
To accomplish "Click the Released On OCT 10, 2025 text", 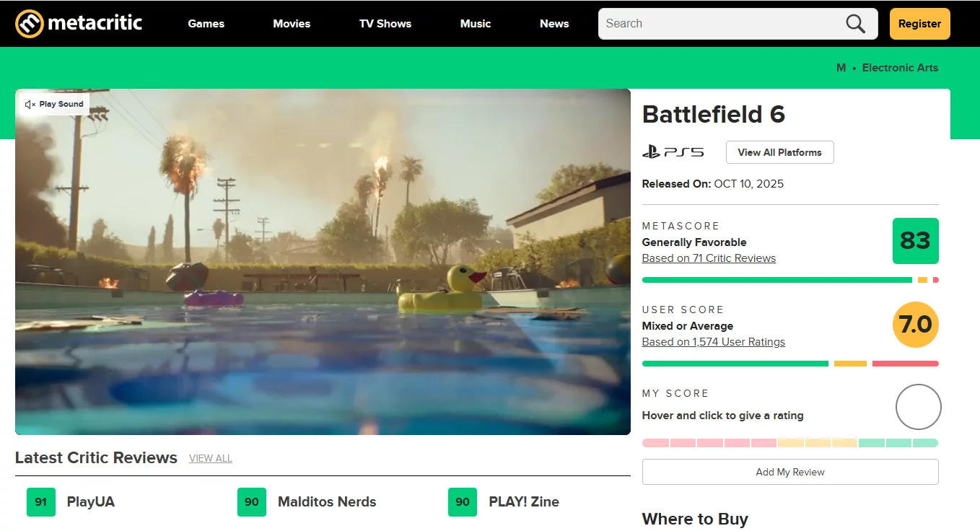I will coord(713,184).
